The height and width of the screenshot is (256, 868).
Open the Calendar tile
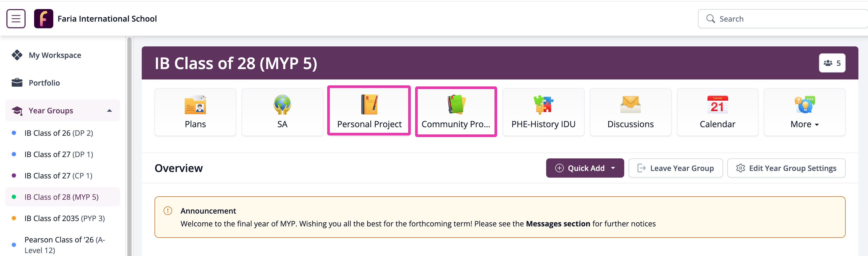[x=717, y=112]
